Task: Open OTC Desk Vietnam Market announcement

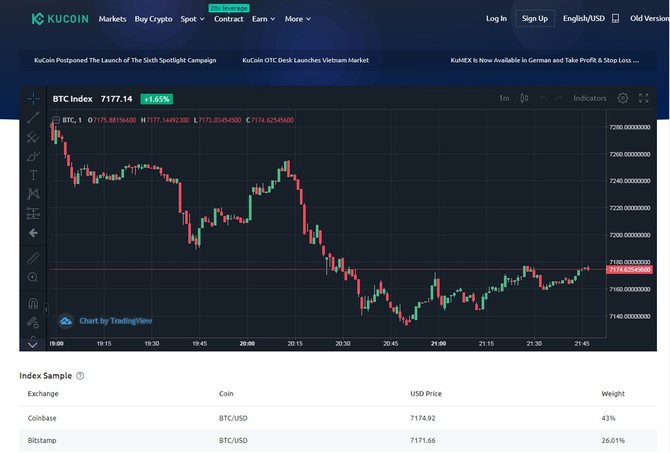Action: click(306, 60)
